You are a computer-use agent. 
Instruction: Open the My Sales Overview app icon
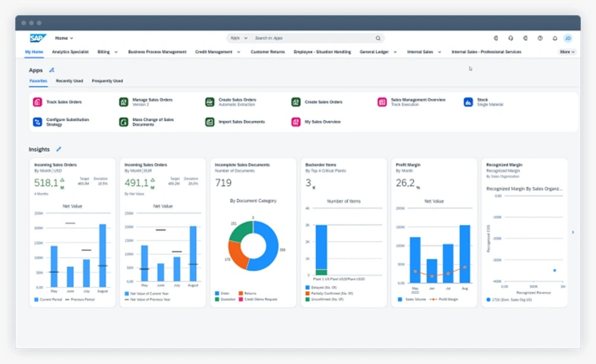coord(295,122)
